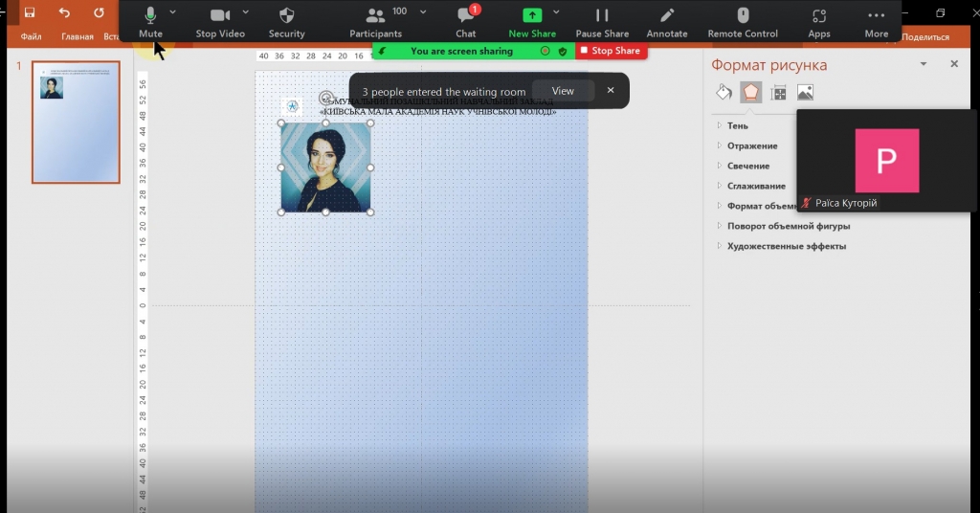Click Stop Share red button
The width and height of the screenshot is (980, 513).
point(612,51)
